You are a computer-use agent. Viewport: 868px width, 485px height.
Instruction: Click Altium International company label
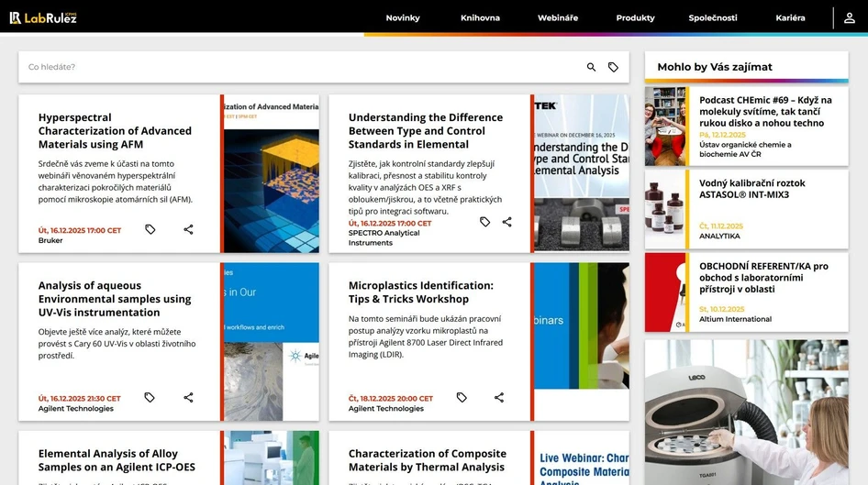735,319
